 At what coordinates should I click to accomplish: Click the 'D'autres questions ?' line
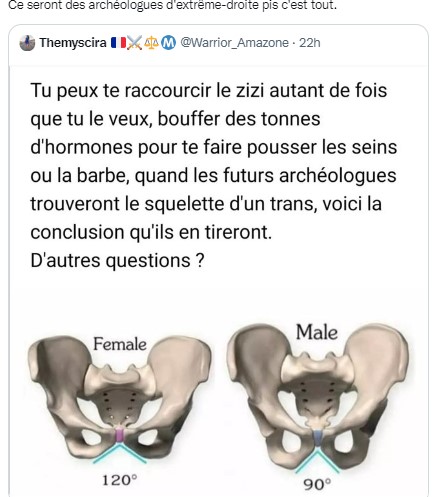tap(117, 260)
